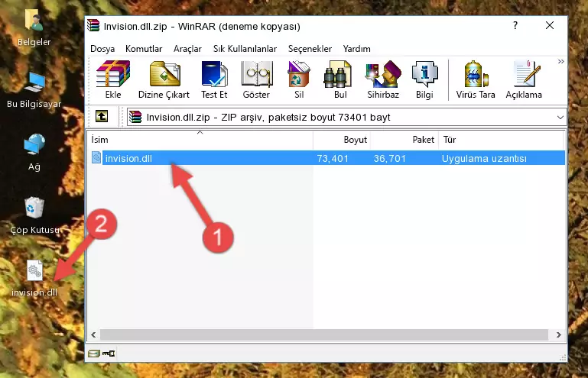Open the Araçlar menu
The image size is (588, 378).
[x=187, y=49]
